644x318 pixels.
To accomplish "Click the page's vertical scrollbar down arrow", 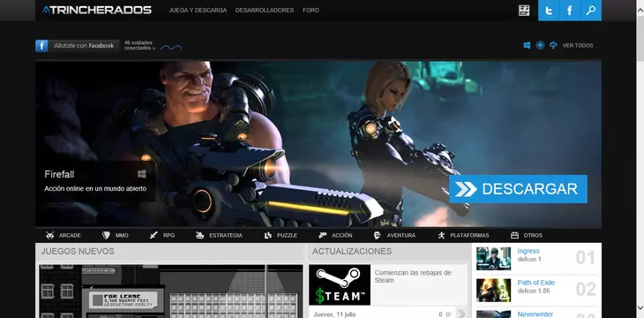I will [x=640, y=307].
